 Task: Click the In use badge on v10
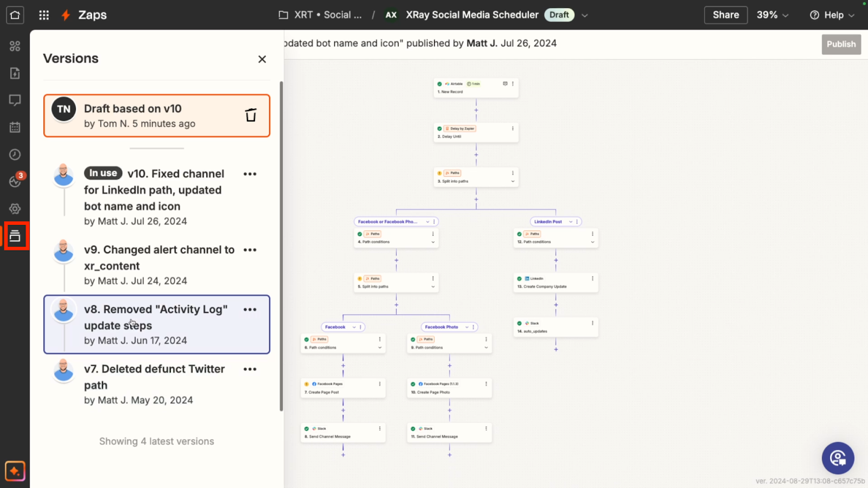point(103,173)
